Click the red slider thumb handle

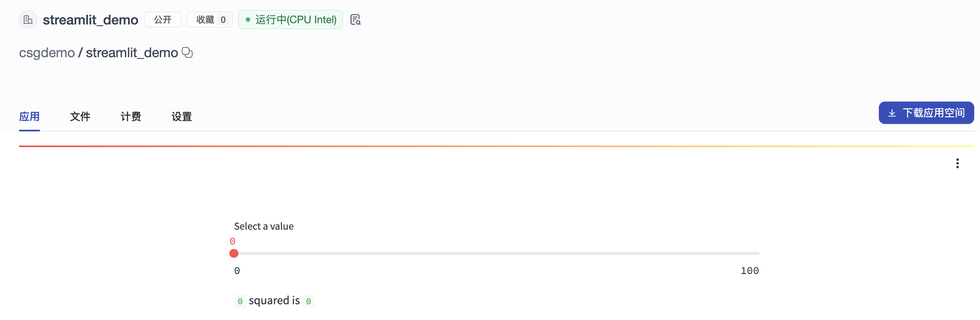point(234,253)
